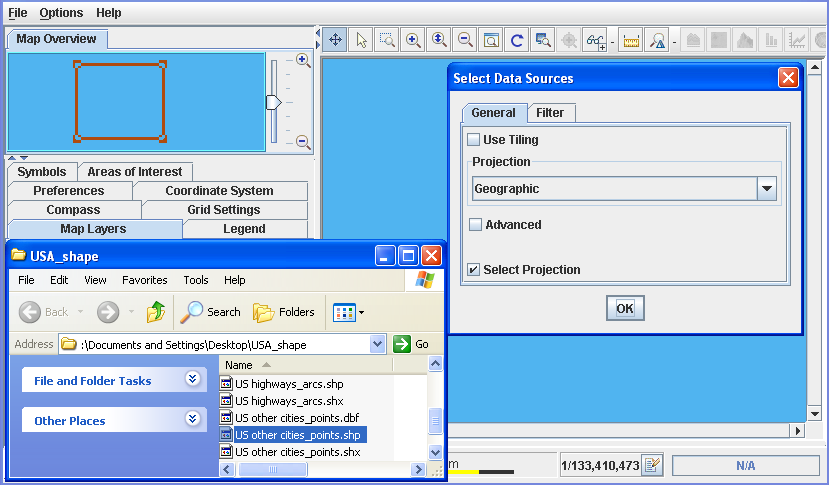Image resolution: width=829 pixels, height=485 pixels.
Task: Click the arrow pointer selection tool
Action: 361,40
